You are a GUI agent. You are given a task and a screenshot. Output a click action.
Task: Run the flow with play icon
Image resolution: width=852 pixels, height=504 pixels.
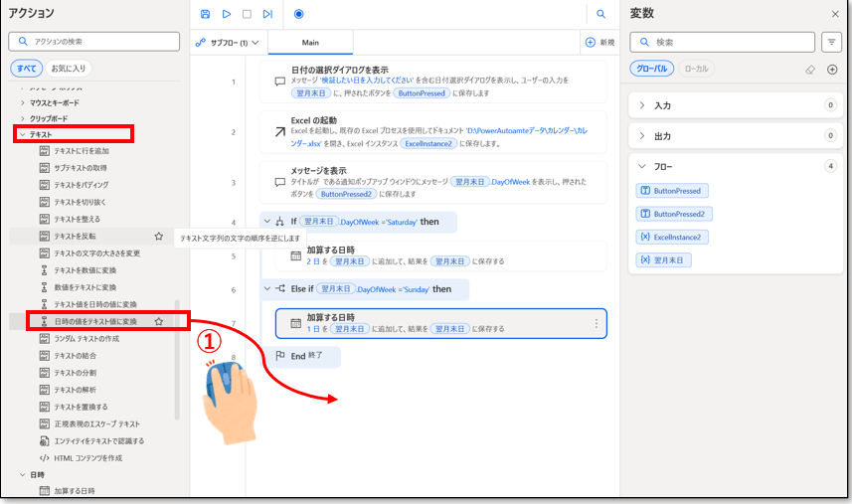coord(227,14)
